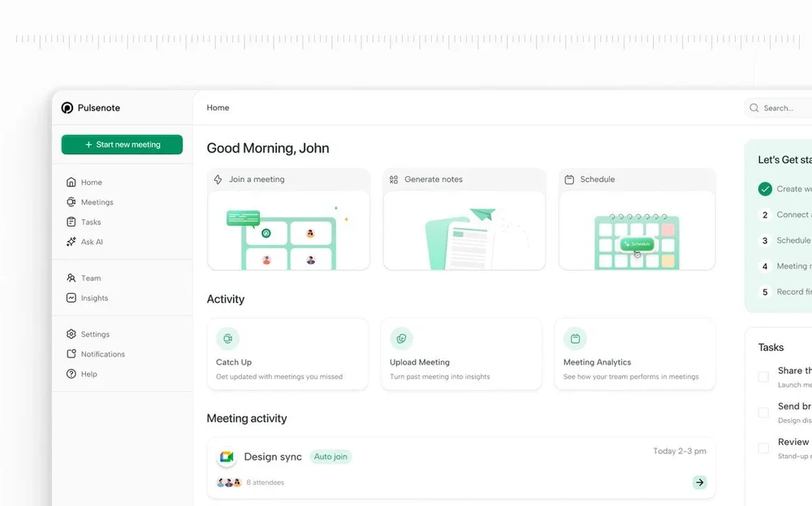812x506 pixels.
Task: Toggle the Auto join badge on Design sync
Action: [330, 456]
